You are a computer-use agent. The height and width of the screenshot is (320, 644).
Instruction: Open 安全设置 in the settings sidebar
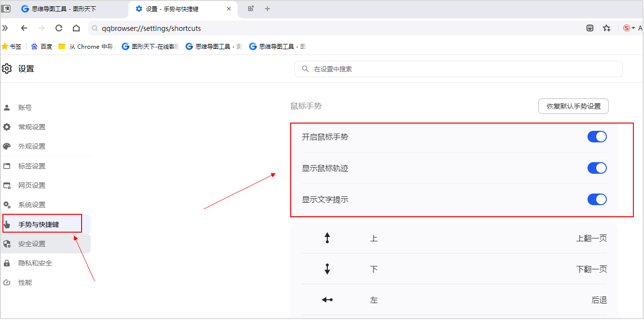(32, 244)
